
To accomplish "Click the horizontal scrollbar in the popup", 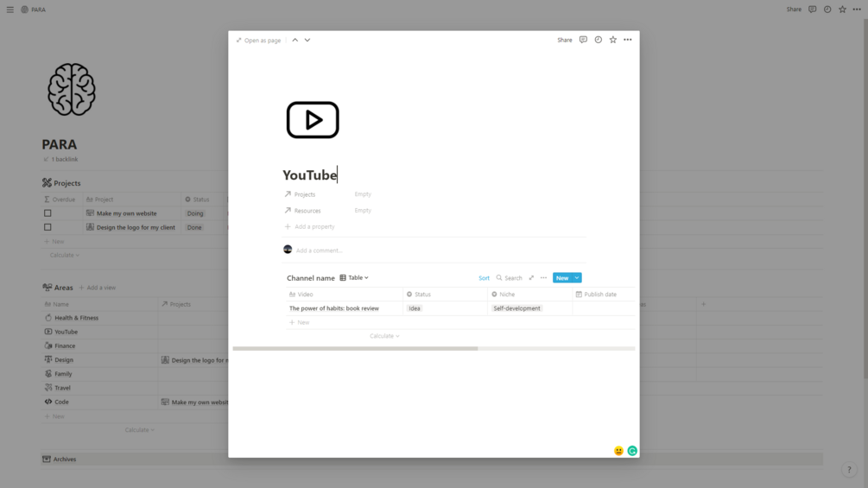I will [355, 349].
